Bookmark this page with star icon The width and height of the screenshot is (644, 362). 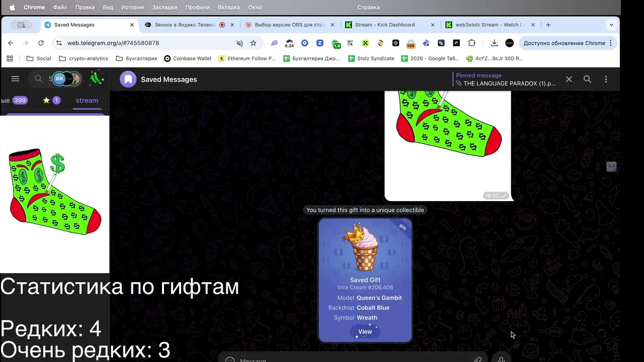253,43
